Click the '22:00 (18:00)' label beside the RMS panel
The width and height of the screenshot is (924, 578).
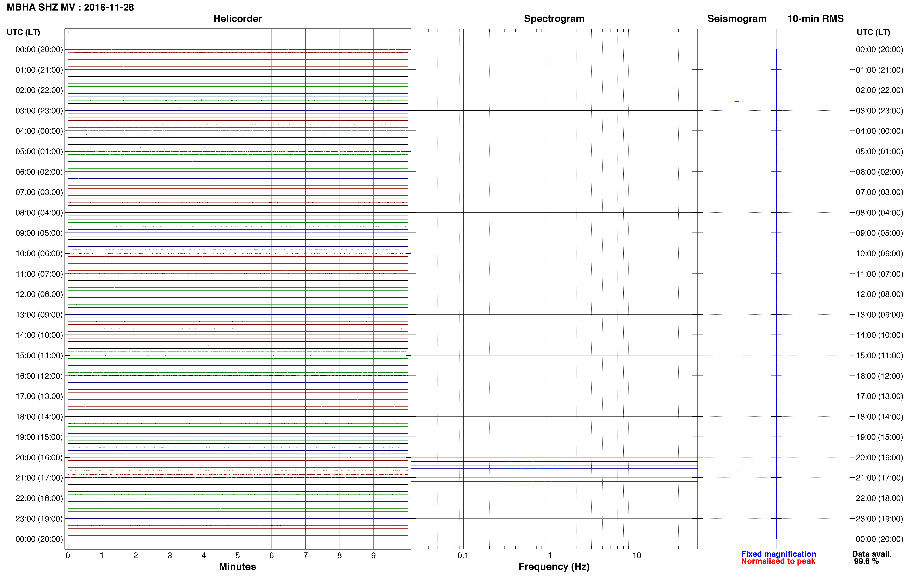pos(879,498)
